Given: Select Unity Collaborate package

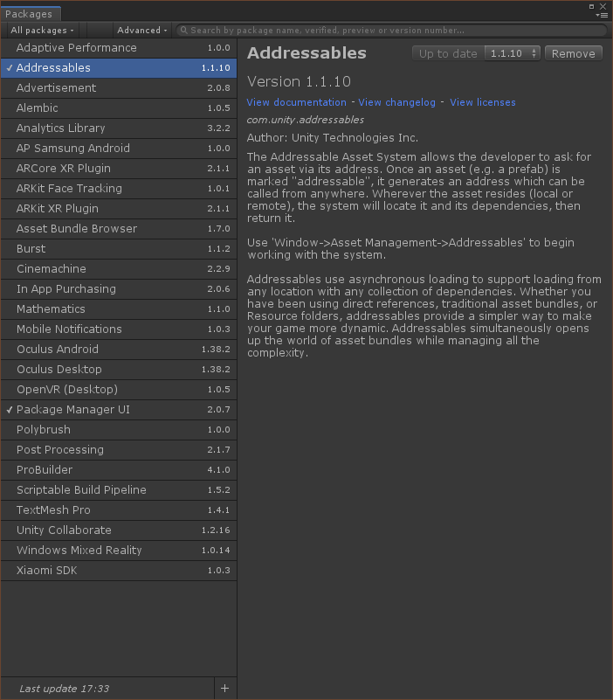Looking at the screenshot, I should 119,530.
